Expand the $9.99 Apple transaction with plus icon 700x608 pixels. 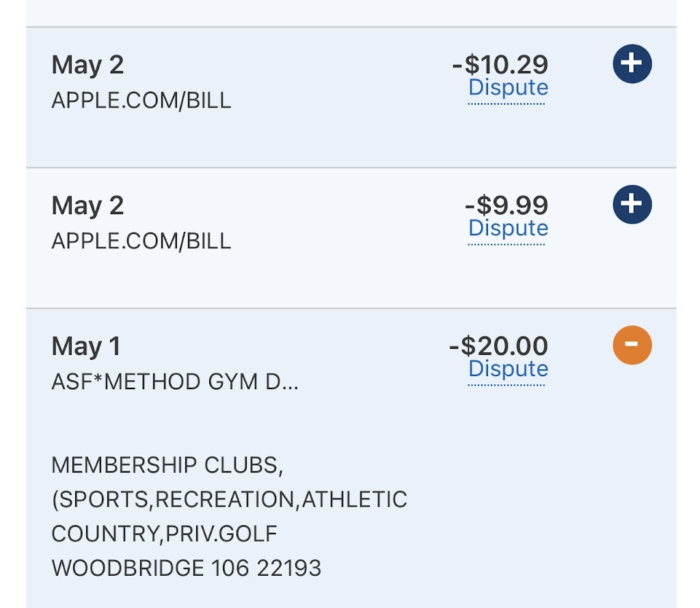[632, 204]
